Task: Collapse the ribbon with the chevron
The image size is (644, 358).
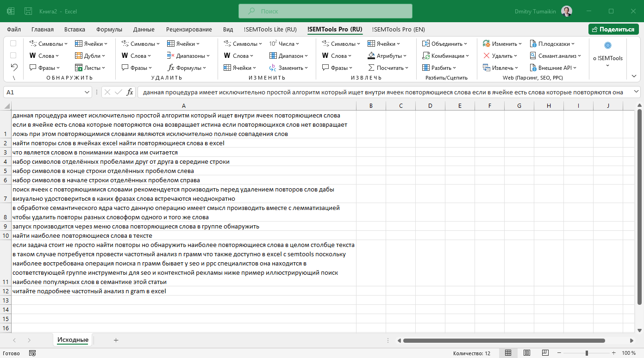Action: coord(634,76)
